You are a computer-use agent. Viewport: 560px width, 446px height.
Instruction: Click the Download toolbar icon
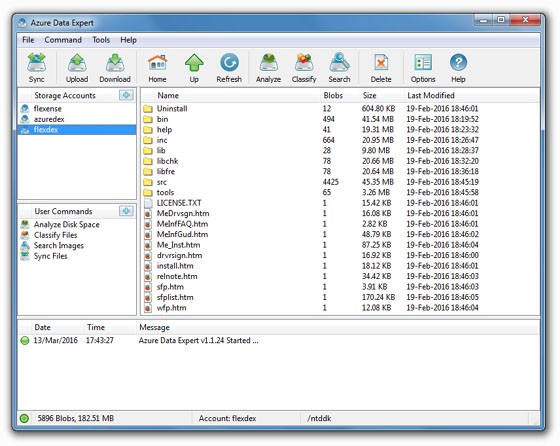115,68
